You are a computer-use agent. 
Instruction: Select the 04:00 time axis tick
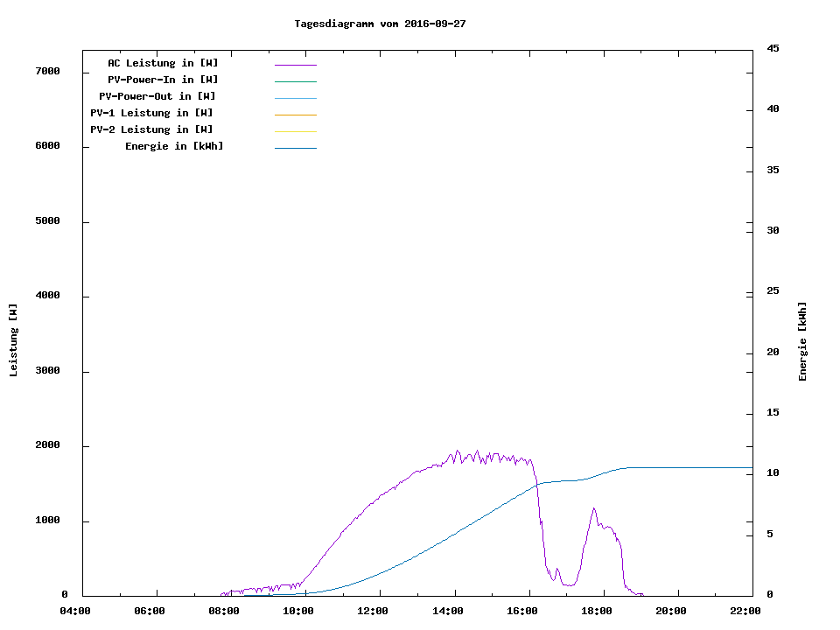(75, 611)
